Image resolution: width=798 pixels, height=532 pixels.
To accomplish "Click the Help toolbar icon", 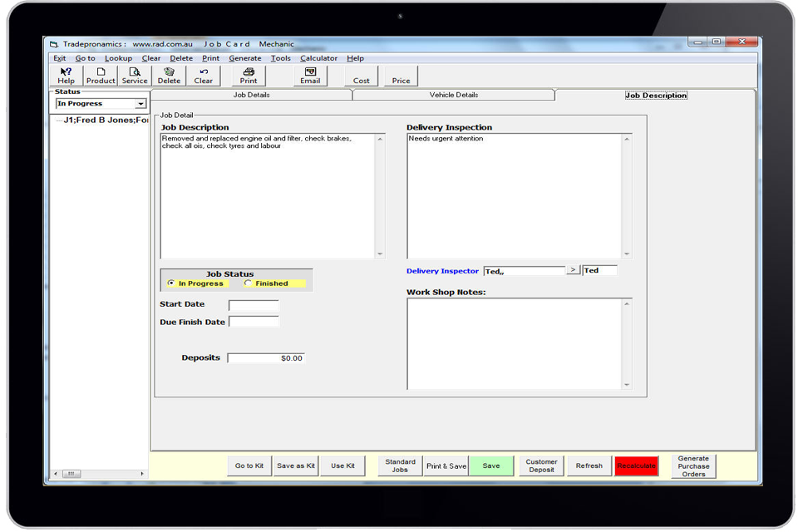I will [66, 76].
